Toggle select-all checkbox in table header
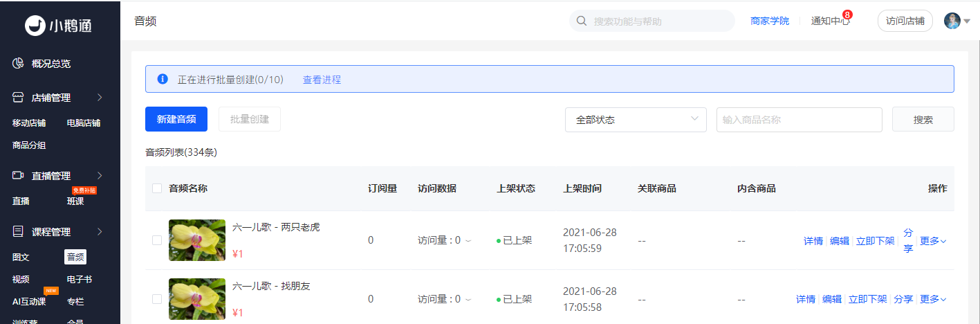Viewport: 980px width, 324px height. point(157,188)
